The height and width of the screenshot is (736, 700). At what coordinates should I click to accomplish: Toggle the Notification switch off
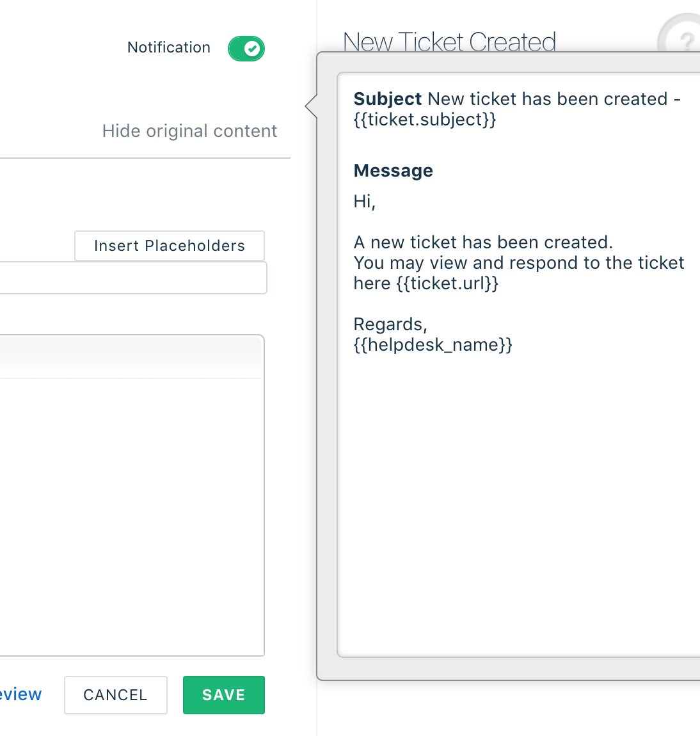(246, 49)
